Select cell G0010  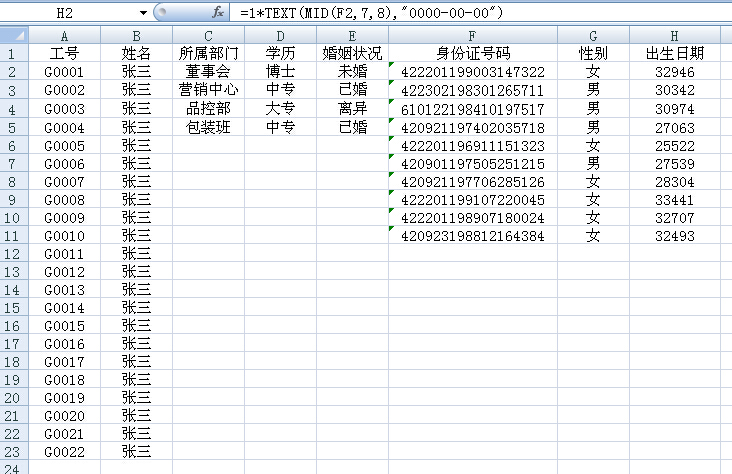pos(64,236)
